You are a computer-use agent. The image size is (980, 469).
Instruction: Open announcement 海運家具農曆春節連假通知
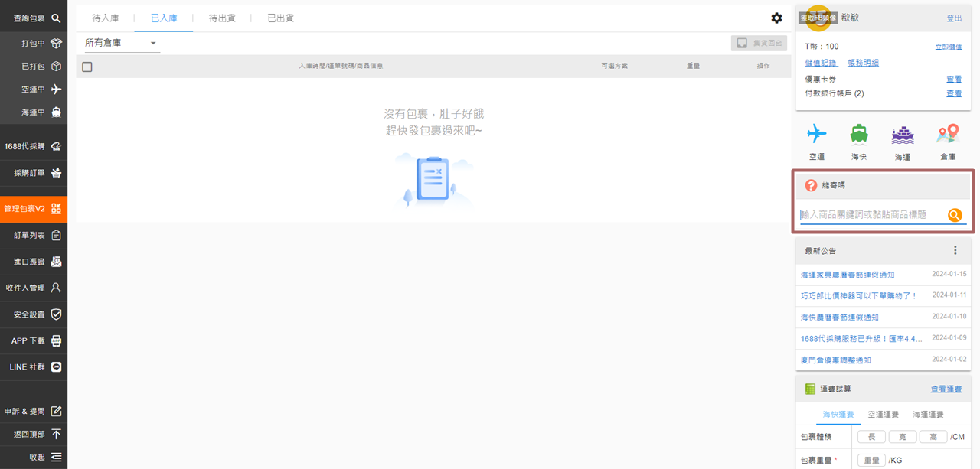tap(848, 275)
